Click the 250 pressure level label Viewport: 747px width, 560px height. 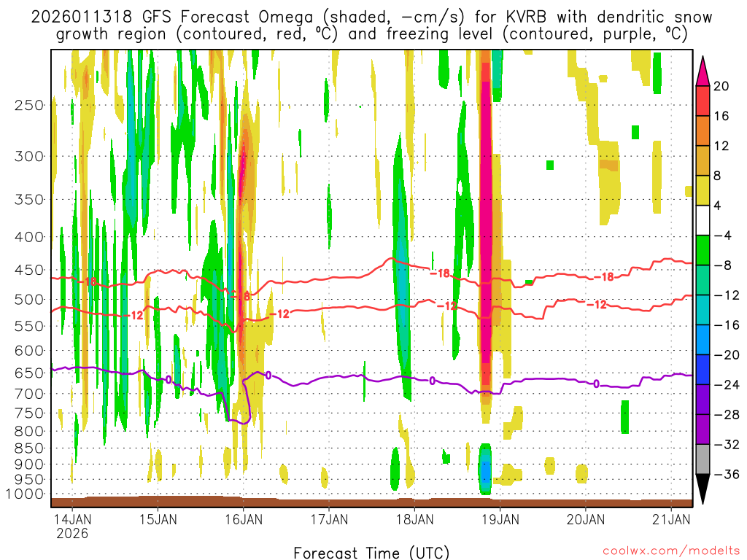[x=30, y=105]
